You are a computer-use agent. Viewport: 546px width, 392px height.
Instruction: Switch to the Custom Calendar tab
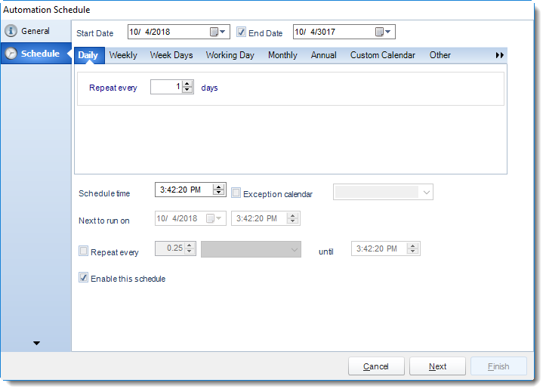click(x=383, y=55)
